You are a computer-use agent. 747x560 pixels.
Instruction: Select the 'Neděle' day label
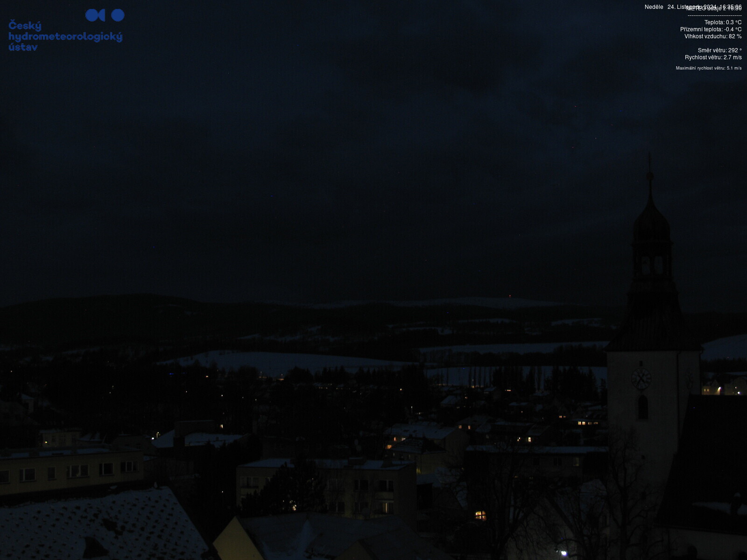(x=654, y=7)
